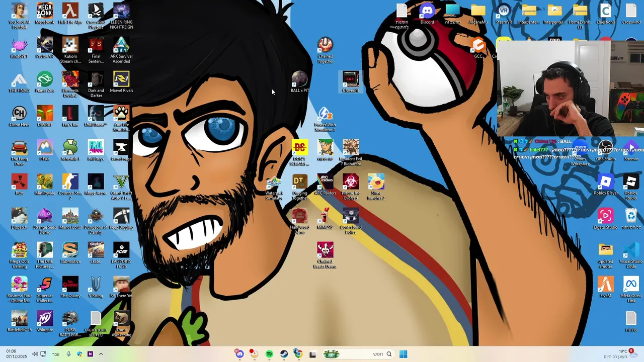This screenshot has width=644, height=362.
Task: Select the Subnautica desktop icon
Action: click(70, 253)
